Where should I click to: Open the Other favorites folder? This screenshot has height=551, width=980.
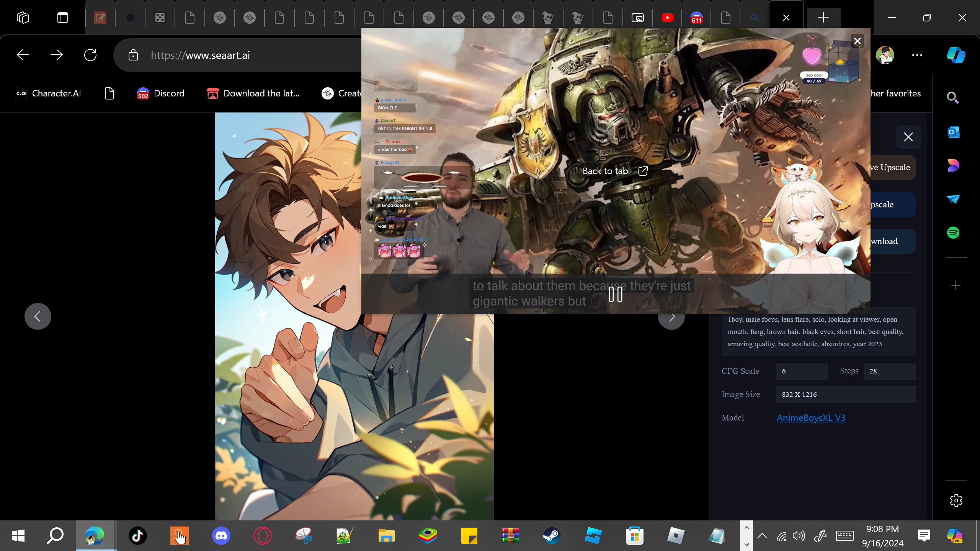pos(895,93)
